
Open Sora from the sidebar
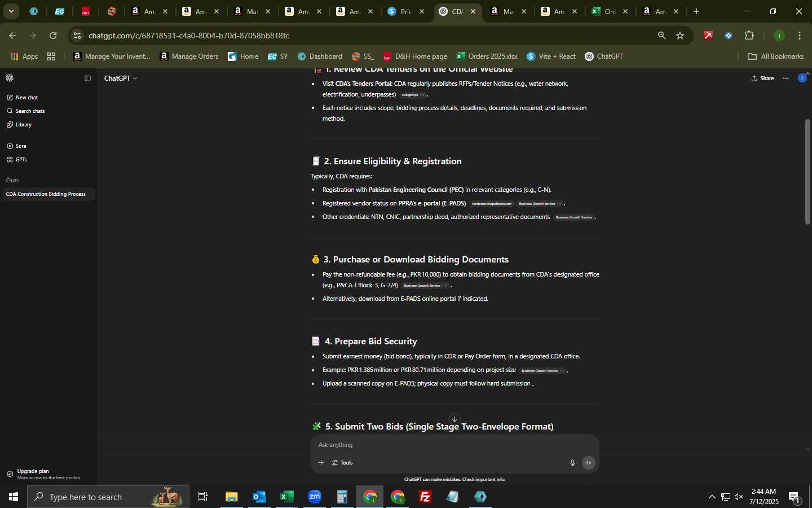(17, 146)
